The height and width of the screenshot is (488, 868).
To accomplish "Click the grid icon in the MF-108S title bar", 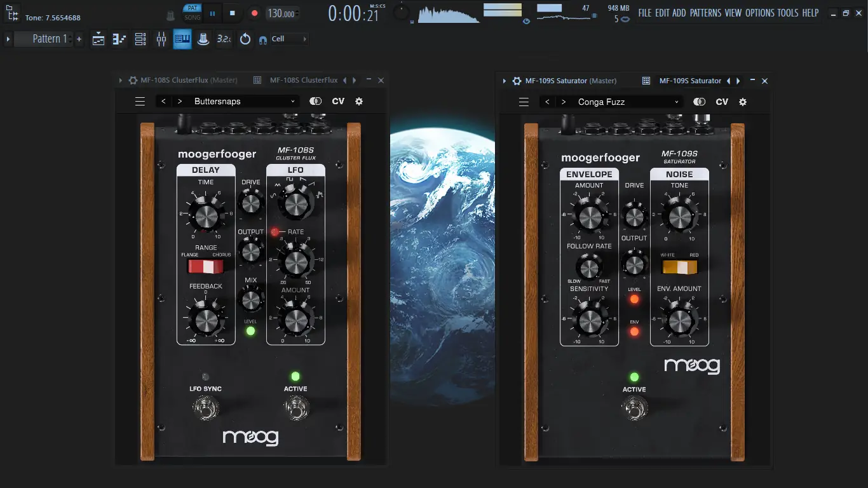I will tap(257, 81).
